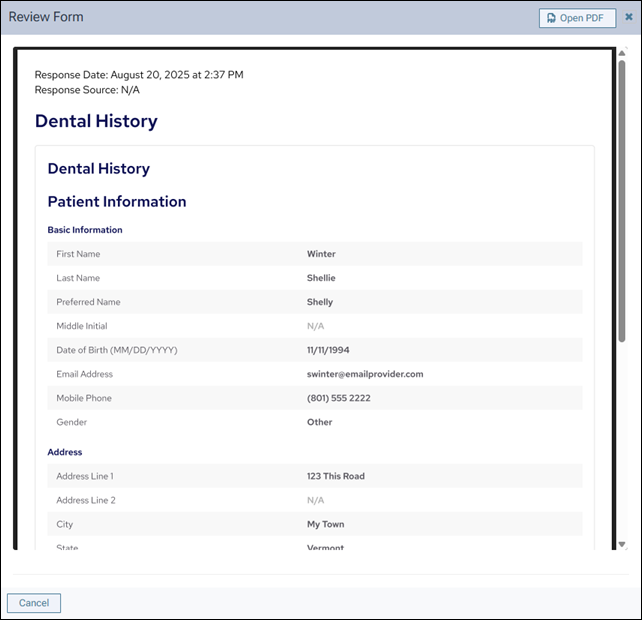Viewport: 642px width, 620px height.
Task: Click the Patient Information heading
Action: (x=117, y=201)
